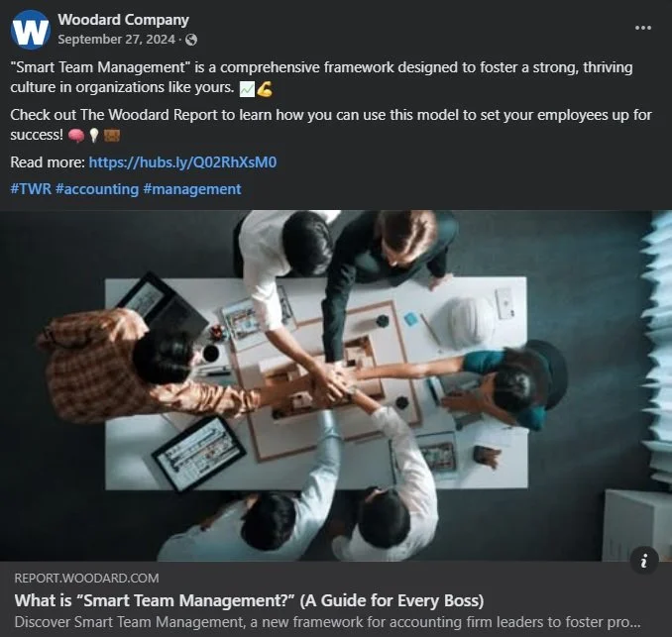Open the #management hashtag
Viewport: 672px width, 637px height.
click(x=192, y=189)
